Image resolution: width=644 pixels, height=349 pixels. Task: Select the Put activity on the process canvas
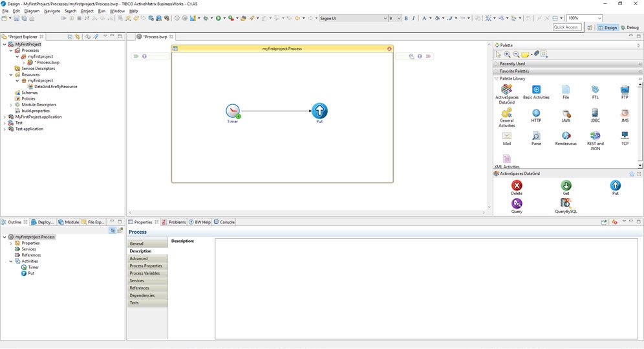319,111
